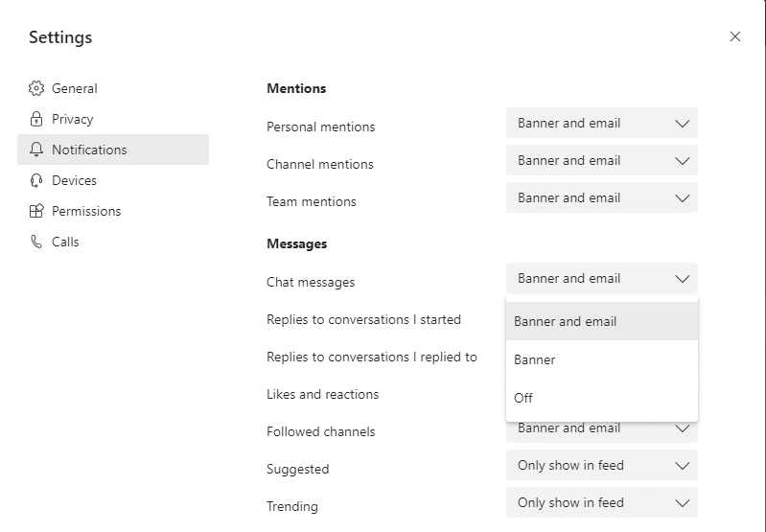Click the Followed channels dropdown chevron
This screenshot has width=766, height=532.
pos(683,428)
